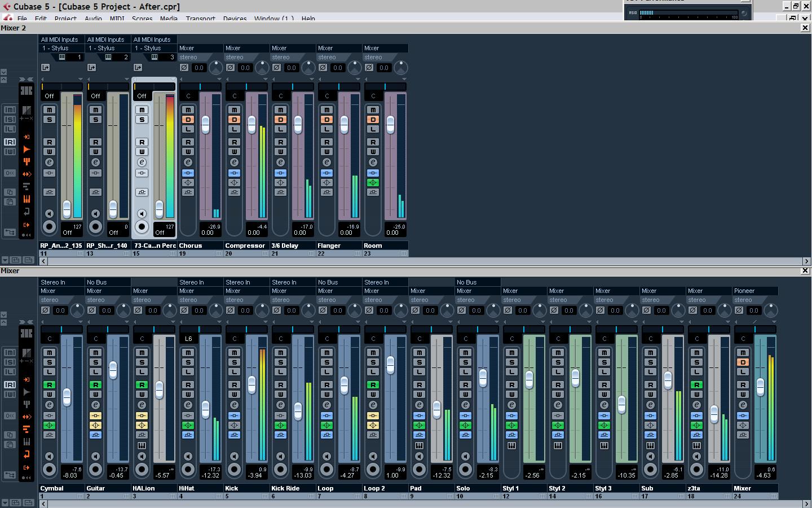The height and width of the screenshot is (508, 812).
Task: Click hide ReWire channels icon in Mixer 2
Action: point(26,174)
